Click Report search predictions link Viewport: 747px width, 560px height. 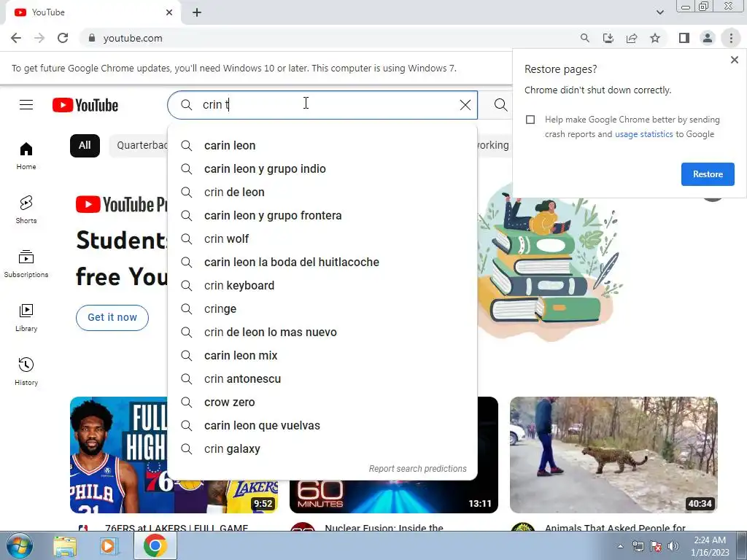(x=418, y=469)
